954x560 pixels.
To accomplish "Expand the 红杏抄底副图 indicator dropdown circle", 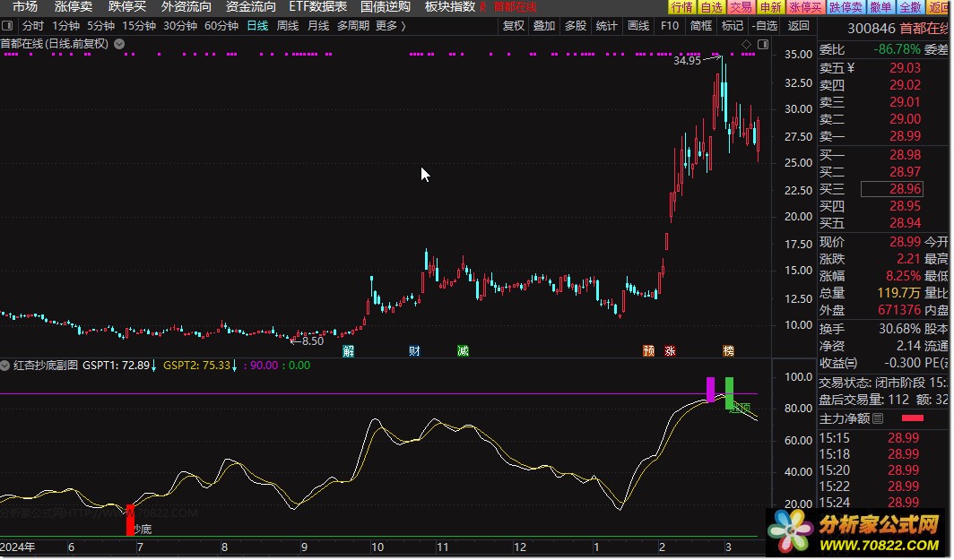I will (x=4, y=366).
